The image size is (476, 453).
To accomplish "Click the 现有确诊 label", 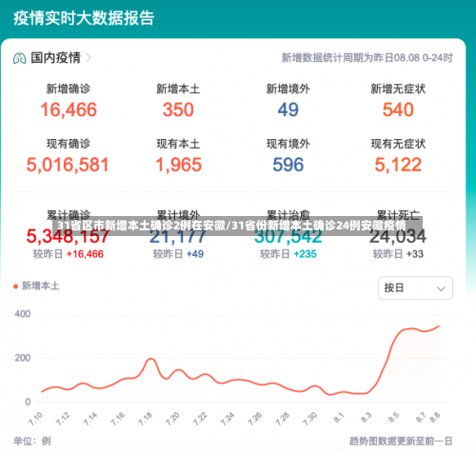I will pos(69,144).
